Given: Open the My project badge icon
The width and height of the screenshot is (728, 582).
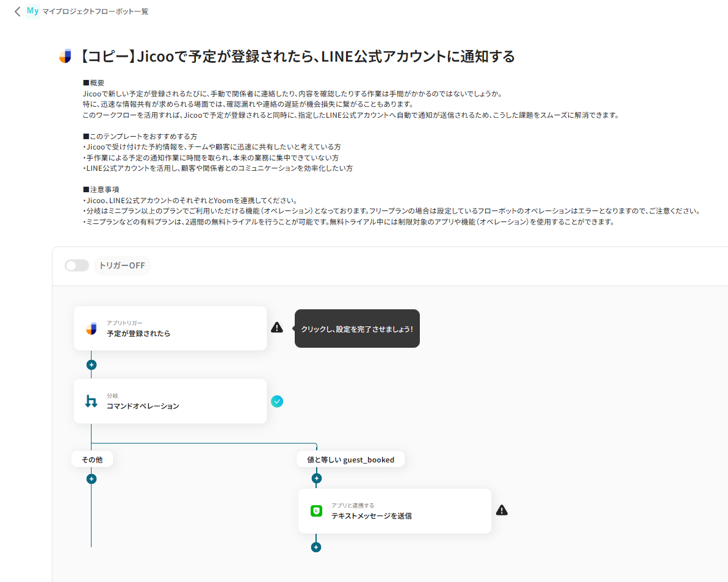Looking at the screenshot, I should pos(32,11).
